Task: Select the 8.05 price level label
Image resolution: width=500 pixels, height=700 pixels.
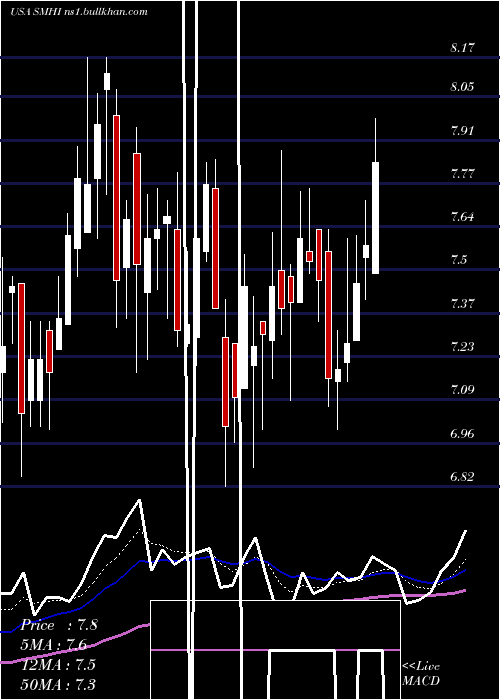Action: 462,86
